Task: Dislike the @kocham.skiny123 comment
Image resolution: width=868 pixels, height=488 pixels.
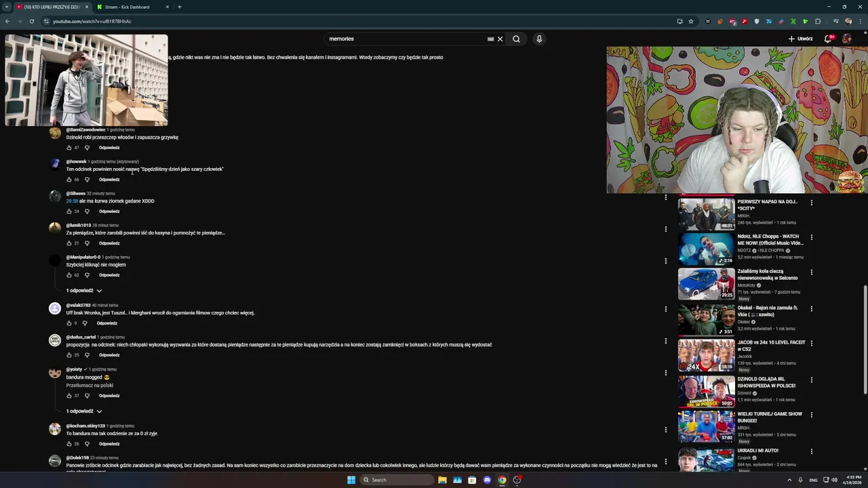Action: pyautogui.click(x=87, y=444)
